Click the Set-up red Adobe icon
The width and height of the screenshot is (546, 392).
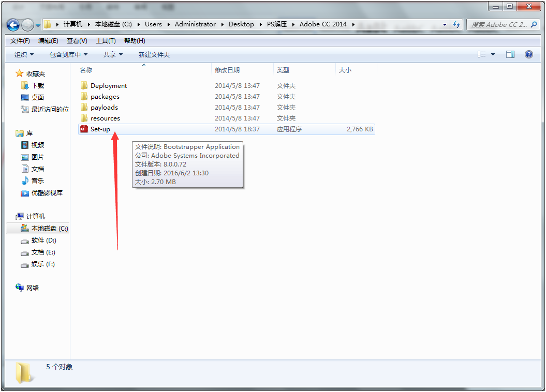pos(84,129)
